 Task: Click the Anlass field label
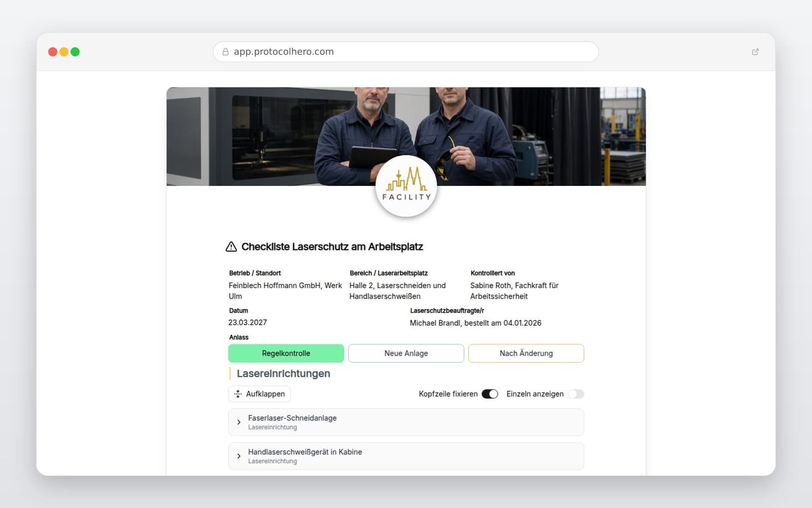(239, 337)
